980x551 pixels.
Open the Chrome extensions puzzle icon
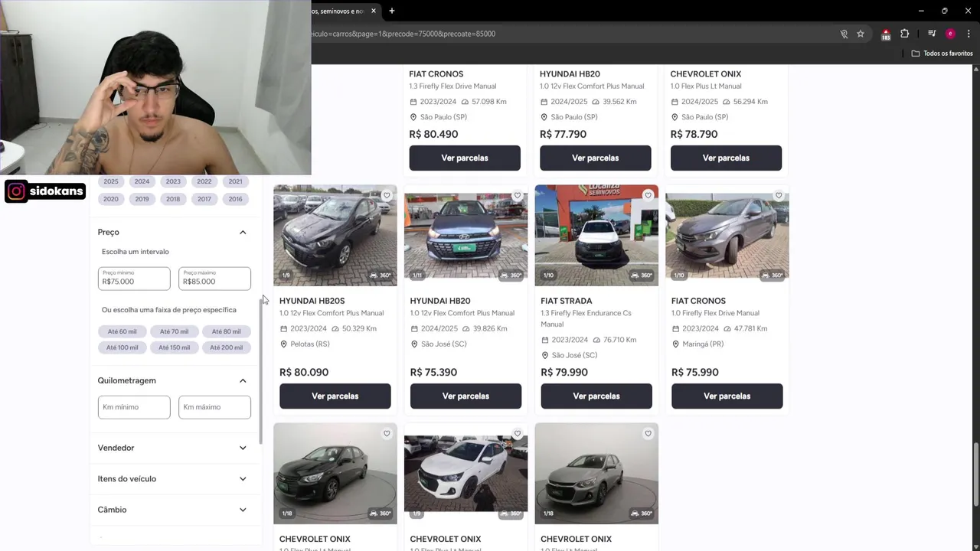point(905,34)
